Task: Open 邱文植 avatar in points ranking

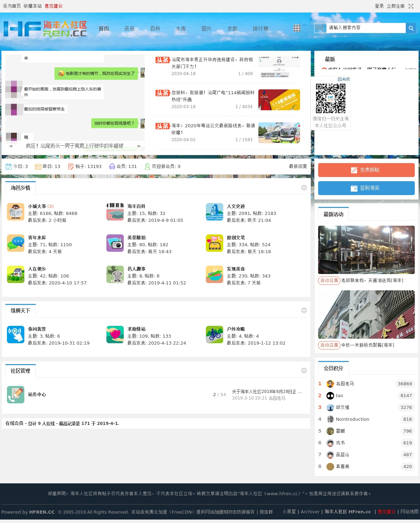Action: coord(330,408)
